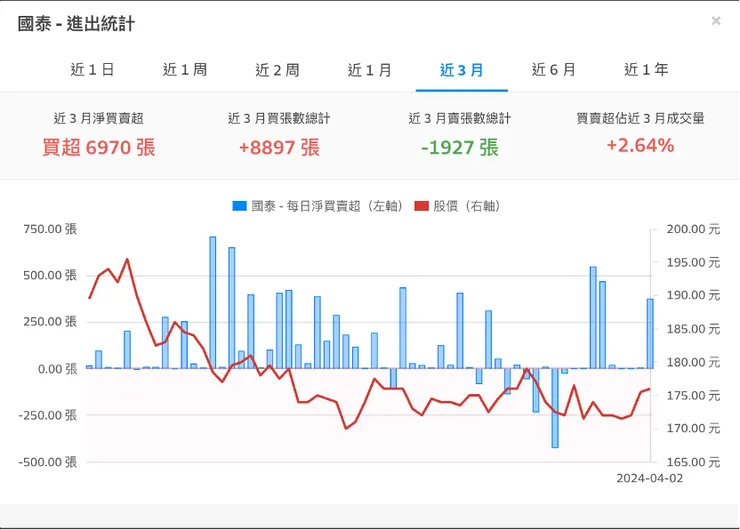The image size is (740, 530).
Task: Click the 175.00 元 right axis label
Action: coord(693,395)
